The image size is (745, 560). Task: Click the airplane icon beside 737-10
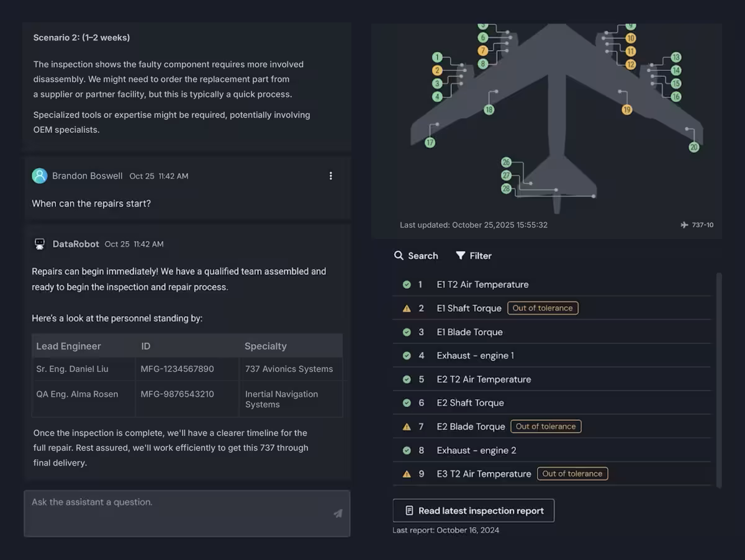tap(684, 225)
